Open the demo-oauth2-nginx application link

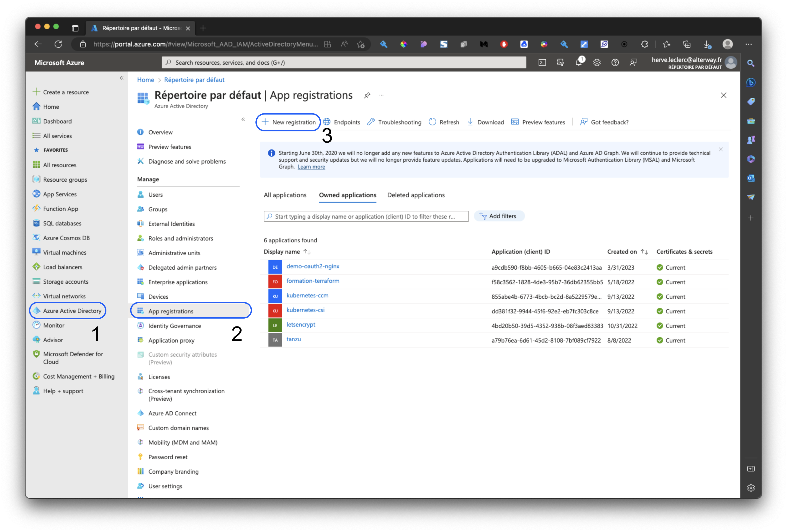pyautogui.click(x=313, y=266)
